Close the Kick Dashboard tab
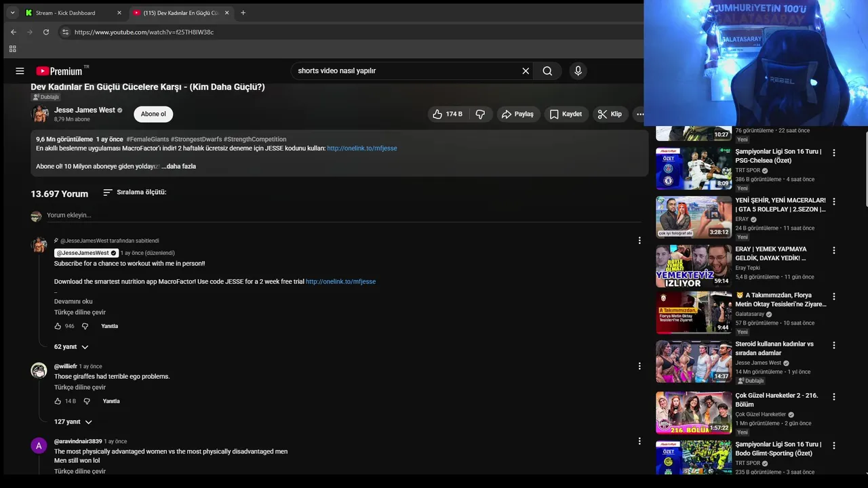Screen dimensions: 868x488 tap(119, 13)
